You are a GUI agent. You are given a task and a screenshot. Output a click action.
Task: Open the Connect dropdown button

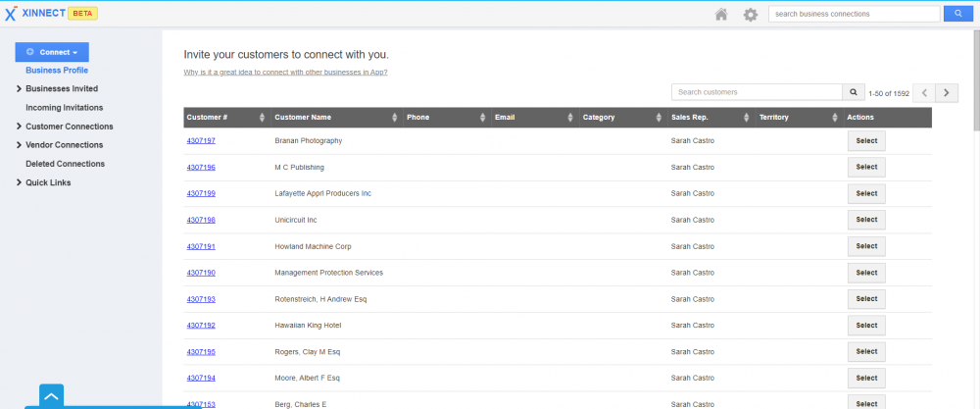[52, 52]
